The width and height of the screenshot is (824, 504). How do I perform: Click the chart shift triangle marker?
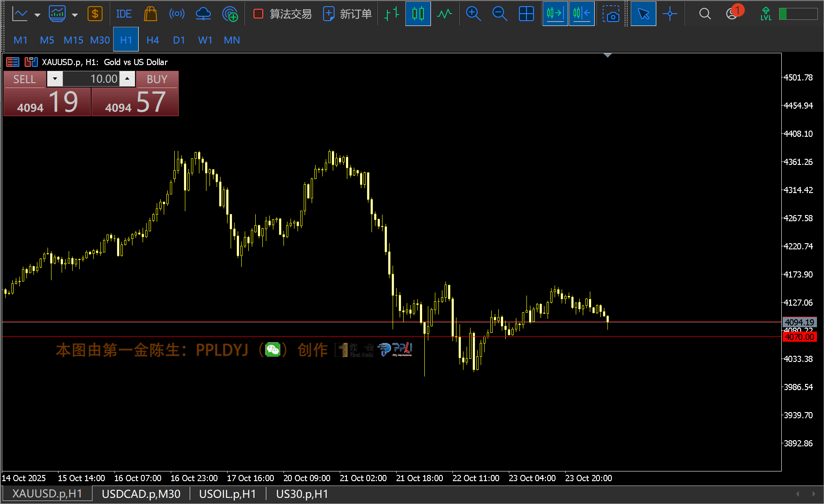(607, 55)
